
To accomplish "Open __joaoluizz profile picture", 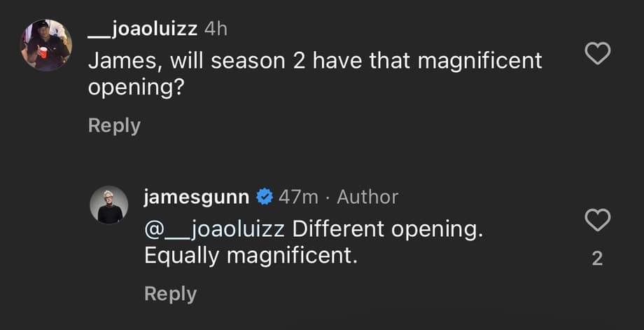I will point(45,45).
